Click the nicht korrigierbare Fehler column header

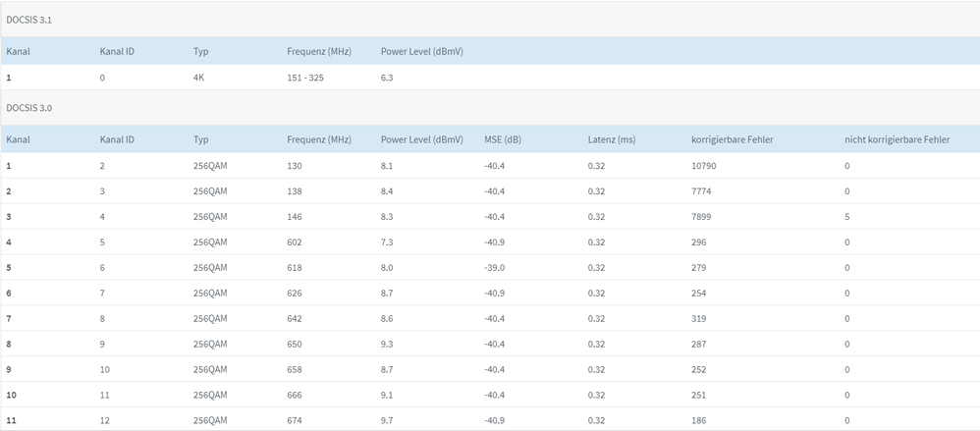[x=897, y=139]
